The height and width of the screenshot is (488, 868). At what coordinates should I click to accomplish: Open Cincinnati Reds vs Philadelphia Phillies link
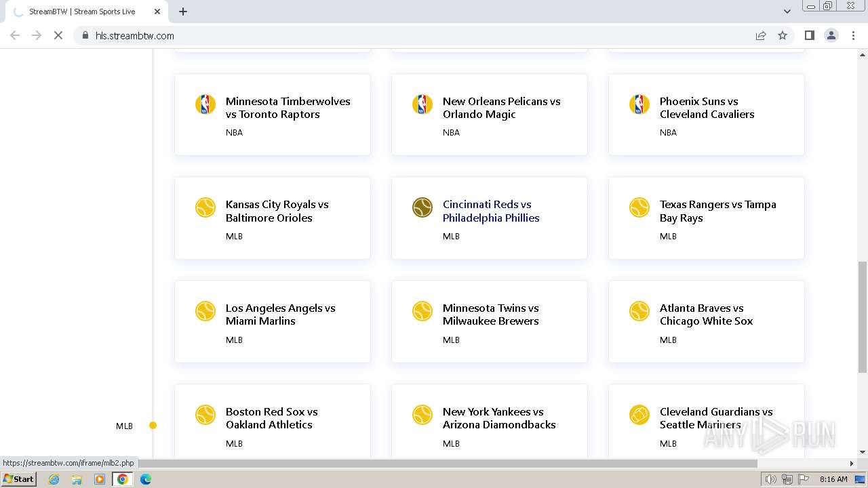491,211
